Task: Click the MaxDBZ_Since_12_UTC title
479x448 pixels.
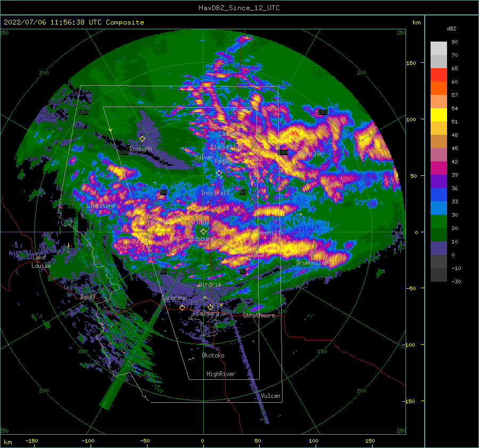Action: tap(239, 8)
